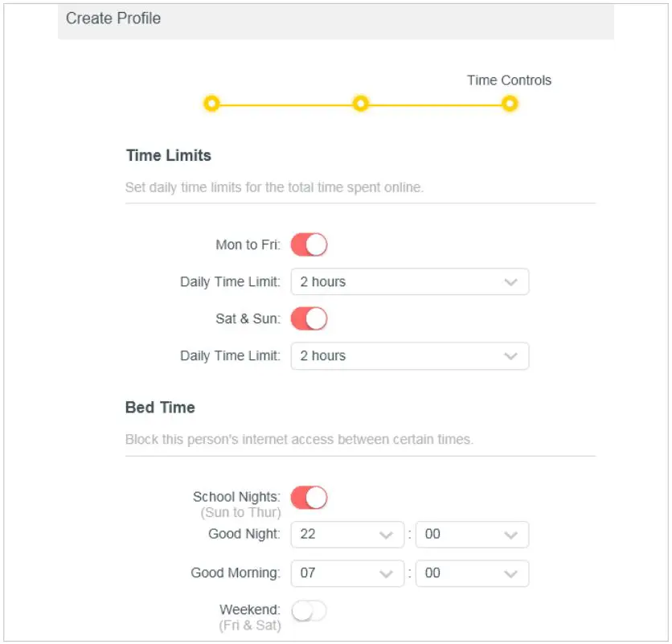Expand the Good Night minutes dropdown
The image size is (672, 644).
pyautogui.click(x=472, y=535)
